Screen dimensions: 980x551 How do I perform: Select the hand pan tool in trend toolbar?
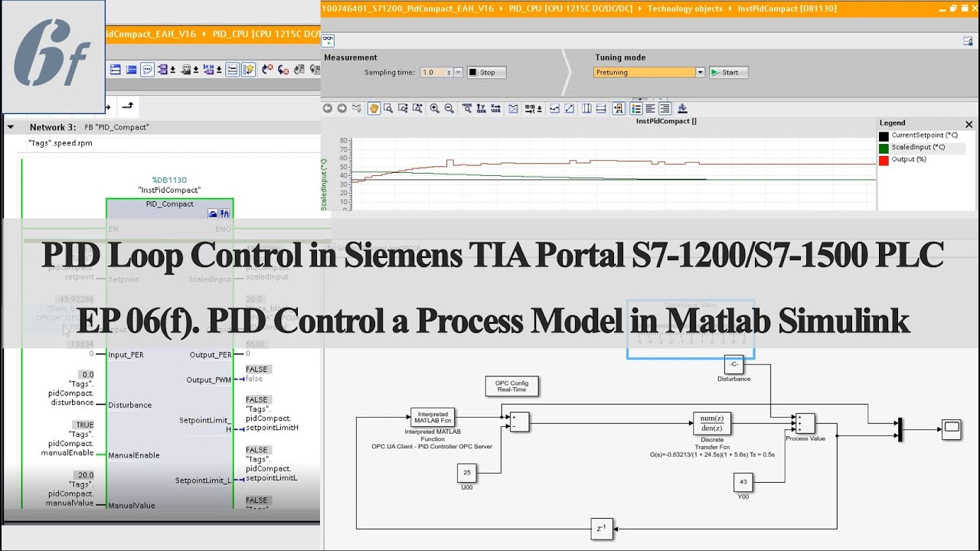pyautogui.click(x=374, y=108)
